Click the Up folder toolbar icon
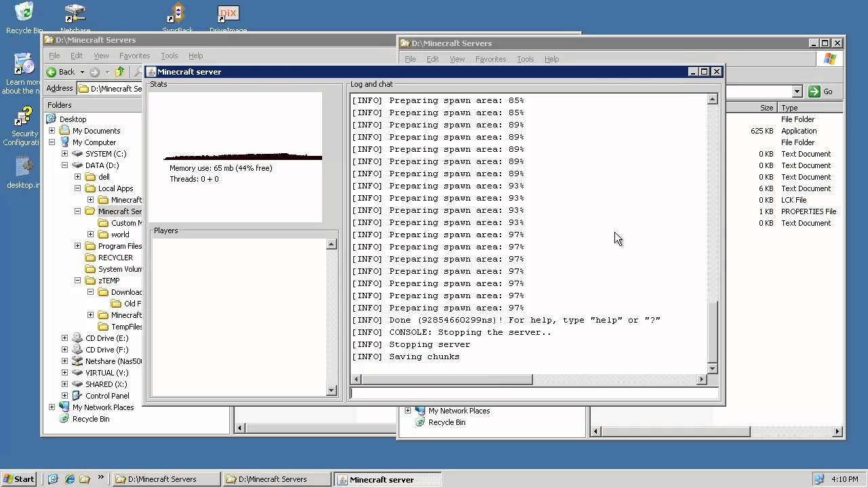 [120, 72]
